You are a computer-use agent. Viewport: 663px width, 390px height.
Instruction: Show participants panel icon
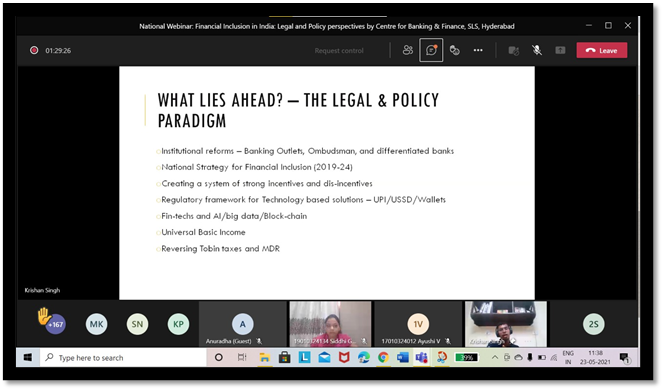point(408,50)
